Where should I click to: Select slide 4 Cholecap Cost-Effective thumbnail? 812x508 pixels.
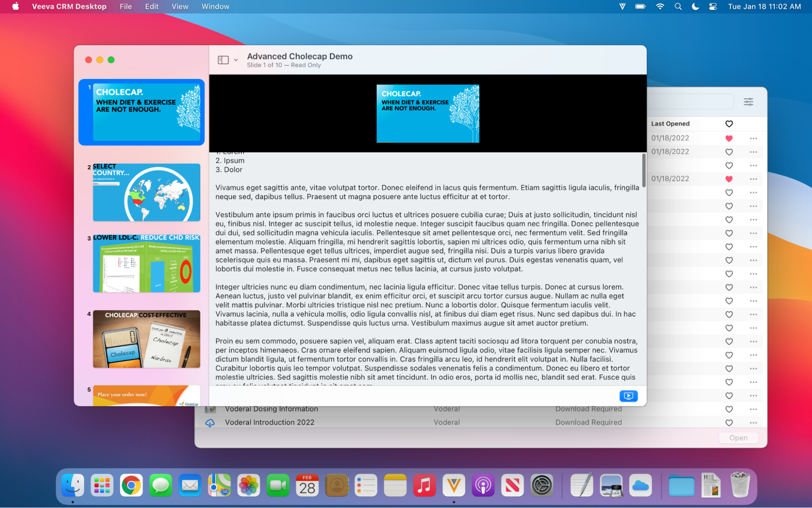point(146,339)
